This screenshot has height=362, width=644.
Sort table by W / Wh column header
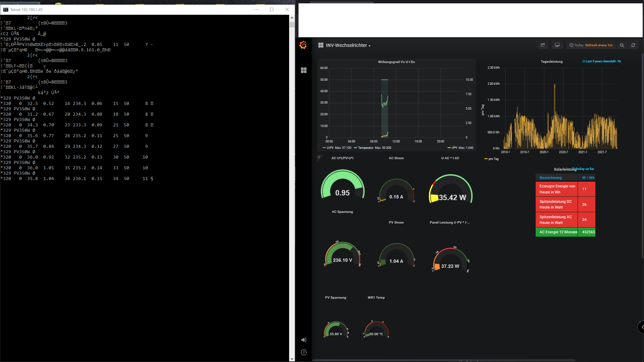coord(588,178)
